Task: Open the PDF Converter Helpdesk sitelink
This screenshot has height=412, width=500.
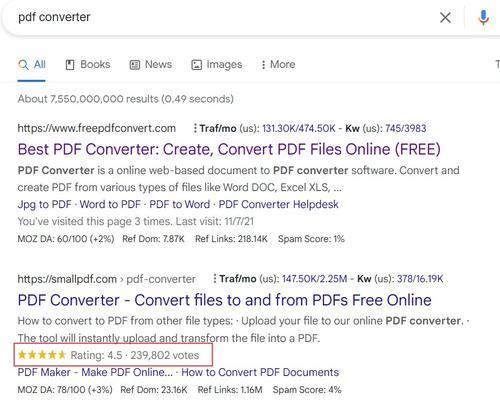Action: click(278, 204)
